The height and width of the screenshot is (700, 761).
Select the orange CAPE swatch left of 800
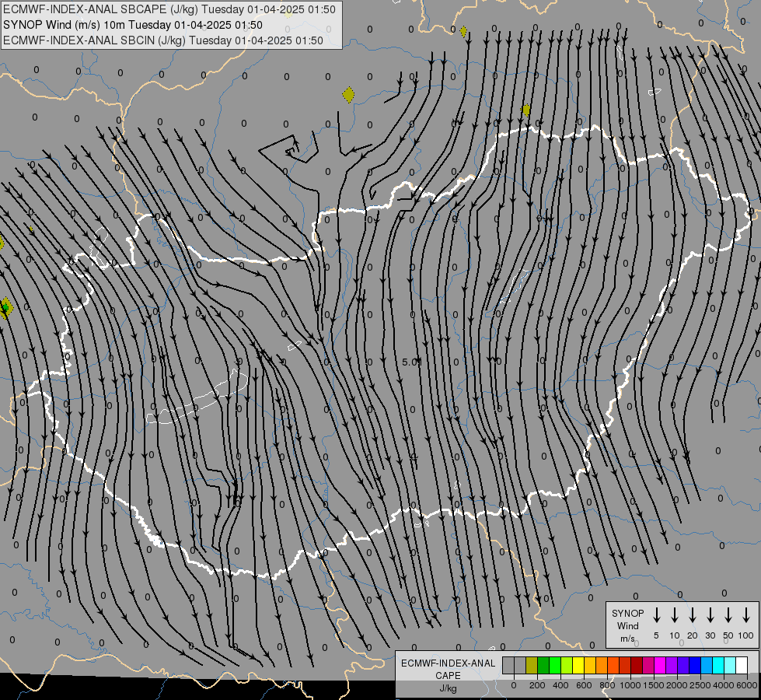[x=602, y=665]
